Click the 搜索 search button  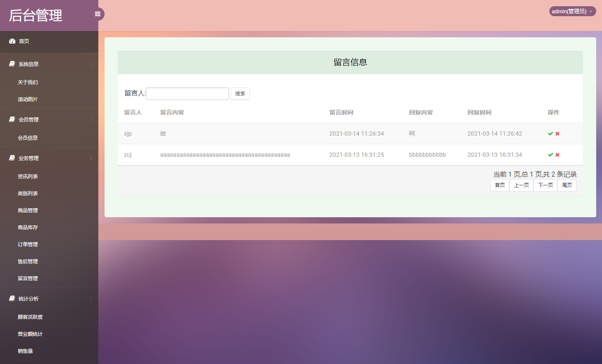click(240, 93)
